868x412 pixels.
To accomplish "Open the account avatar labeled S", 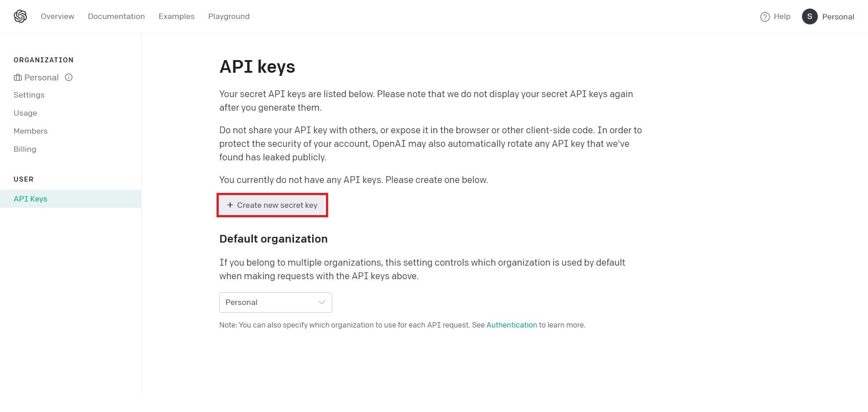I will [x=810, y=17].
